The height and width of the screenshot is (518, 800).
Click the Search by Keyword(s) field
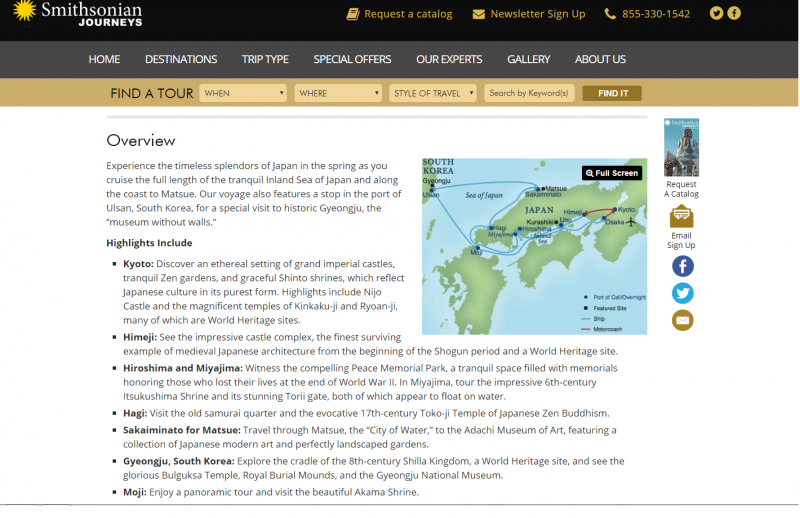pyautogui.click(x=529, y=93)
